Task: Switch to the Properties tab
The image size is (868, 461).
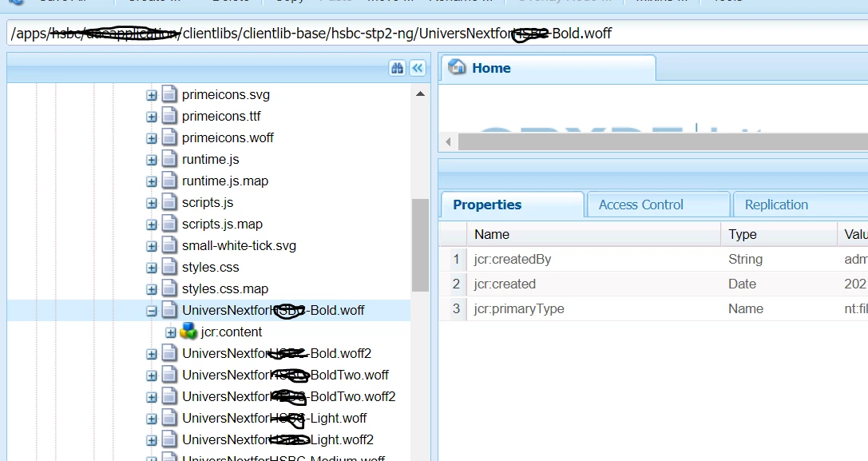Action: (512, 205)
